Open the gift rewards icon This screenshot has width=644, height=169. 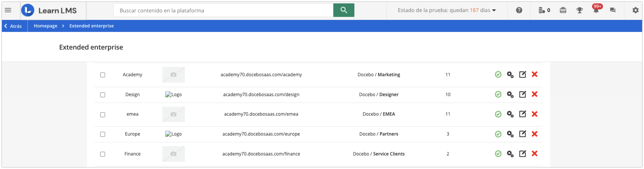(x=563, y=10)
